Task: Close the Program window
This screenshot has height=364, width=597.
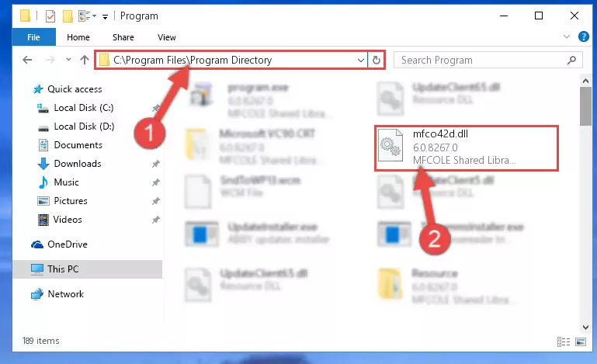Action: point(574,16)
